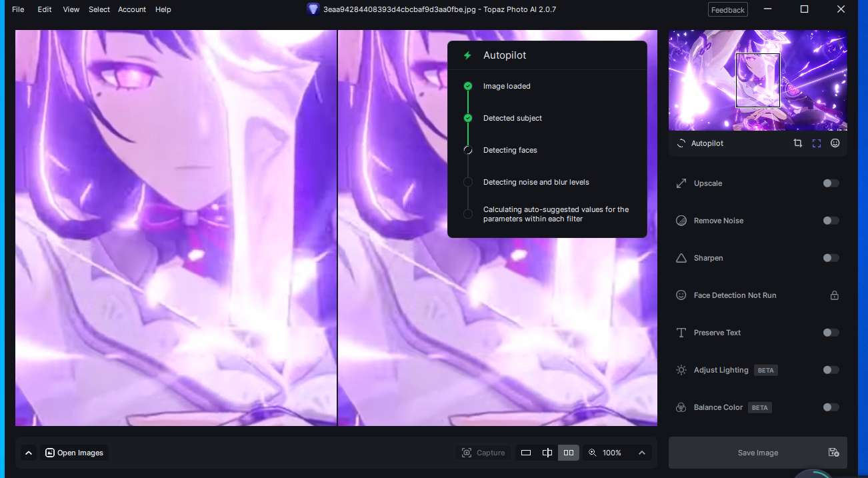
Task: Click the Autopilot refresh icon under the navigator
Action: pos(681,143)
